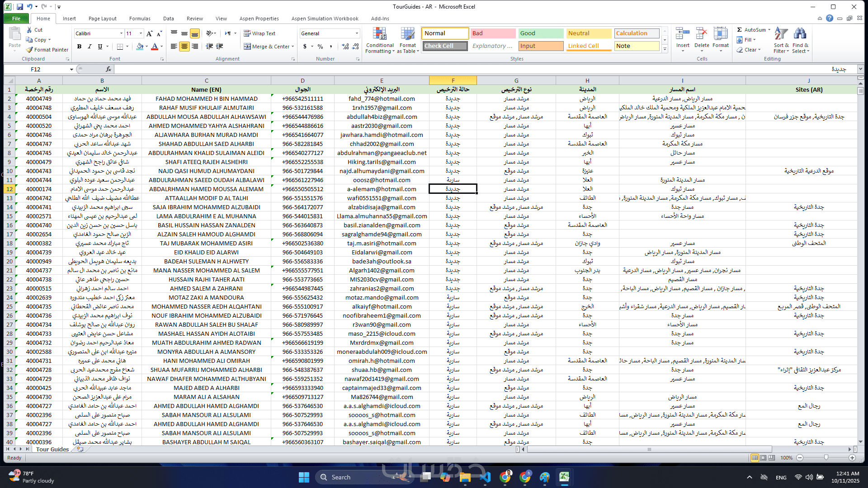
Task: Click the Insert Function fx icon
Action: 108,69
